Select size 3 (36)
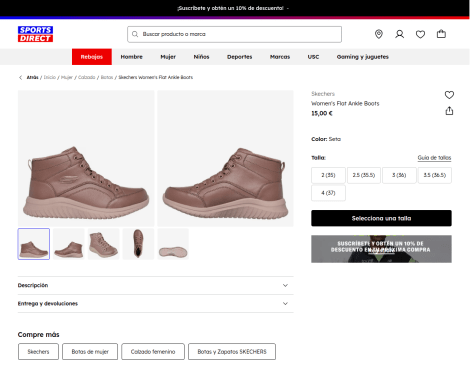 (x=399, y=175)
